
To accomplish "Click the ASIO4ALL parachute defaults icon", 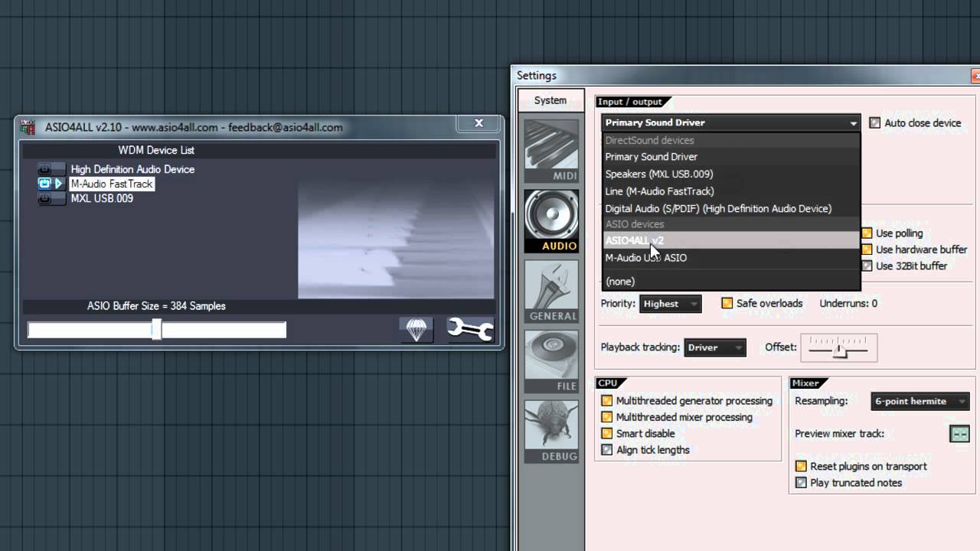I will 416,330.
